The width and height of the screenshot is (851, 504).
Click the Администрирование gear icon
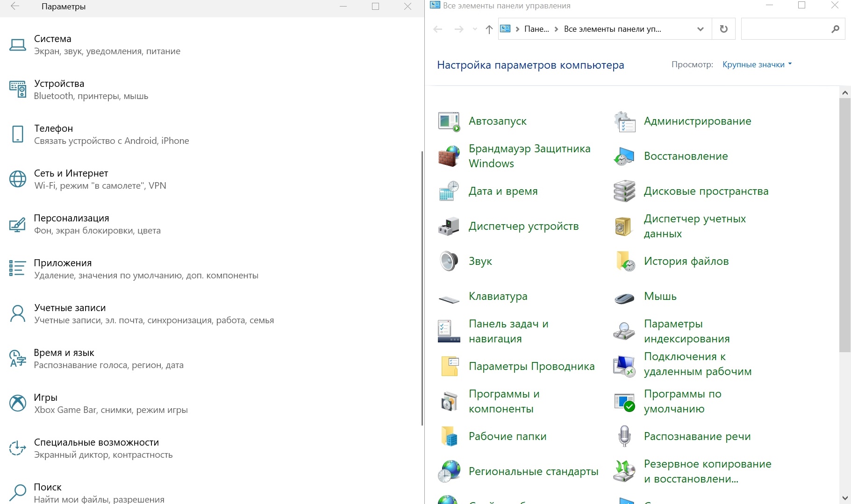pyautogui.click(x=624, y=121)
